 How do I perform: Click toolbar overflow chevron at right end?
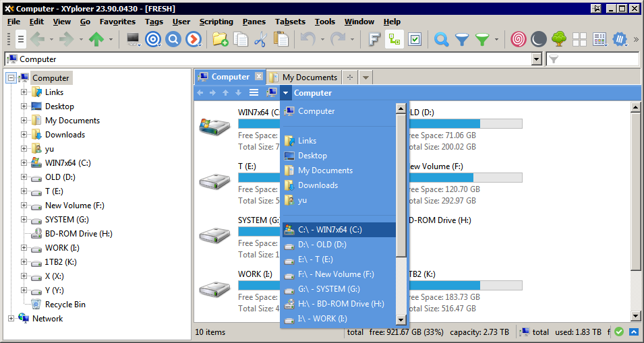pyautogui.click(x=636, y=39)
